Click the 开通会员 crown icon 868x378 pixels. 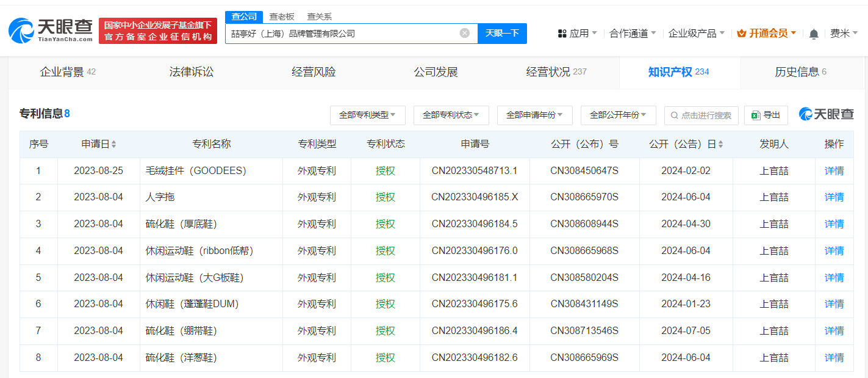pos(741,32)
